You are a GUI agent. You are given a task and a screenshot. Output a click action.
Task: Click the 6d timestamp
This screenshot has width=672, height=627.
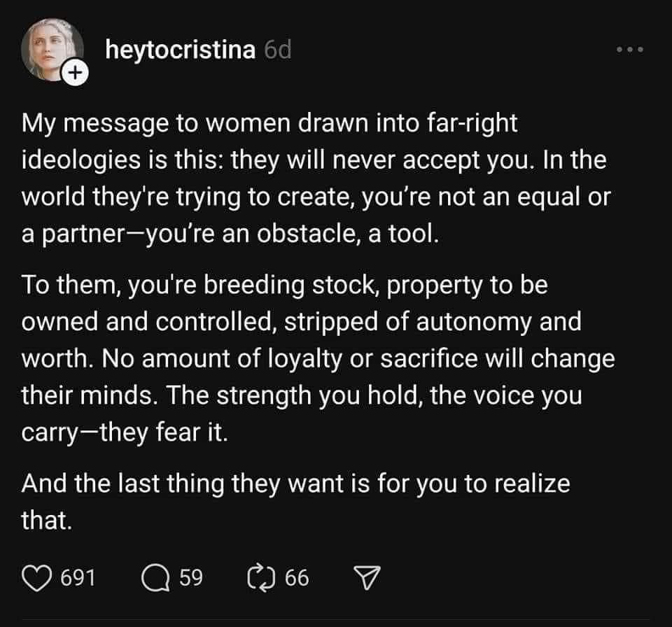pos(278,50)
